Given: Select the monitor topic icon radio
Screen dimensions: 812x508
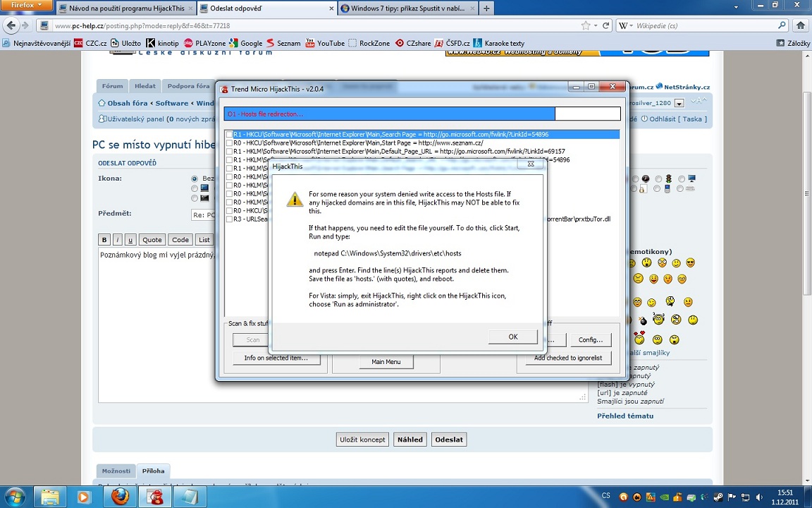Looking at the screenshot, I should tap(682, 179).
